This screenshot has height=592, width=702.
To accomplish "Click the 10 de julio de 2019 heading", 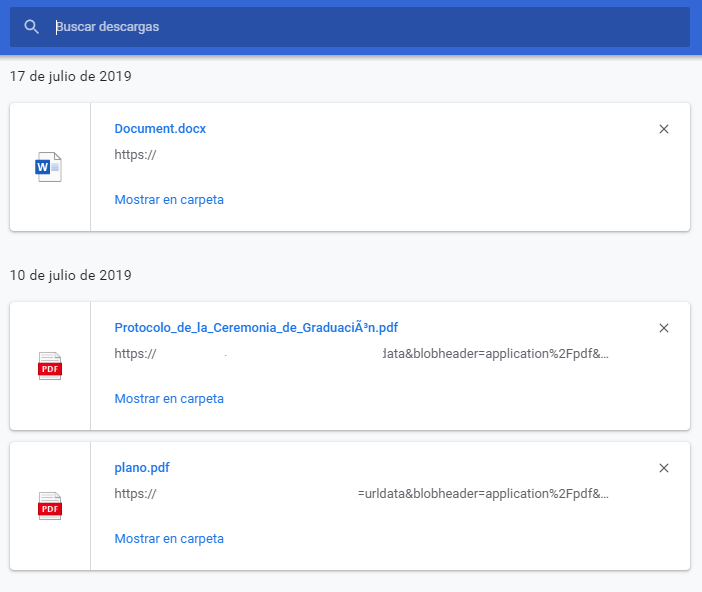I will 71,275.
